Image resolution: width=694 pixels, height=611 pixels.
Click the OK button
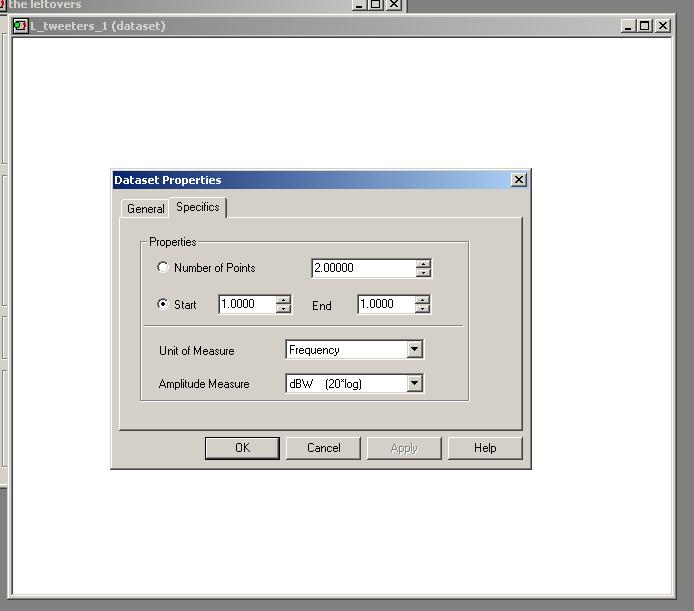click(242, 448)
